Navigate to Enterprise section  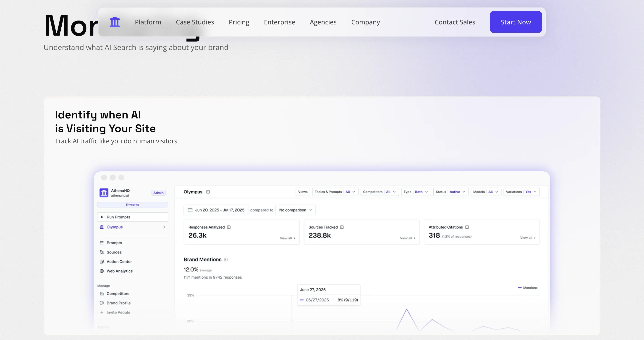(x=280, y=22)
